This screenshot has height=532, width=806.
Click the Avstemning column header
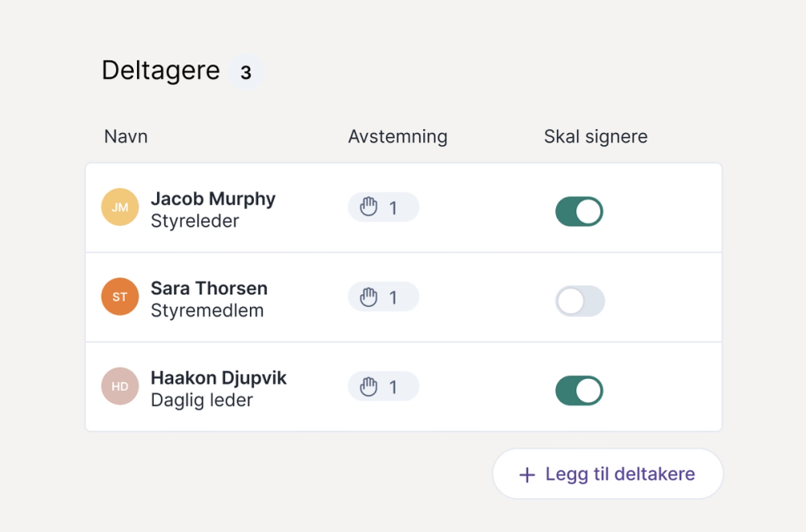point(397,136)
